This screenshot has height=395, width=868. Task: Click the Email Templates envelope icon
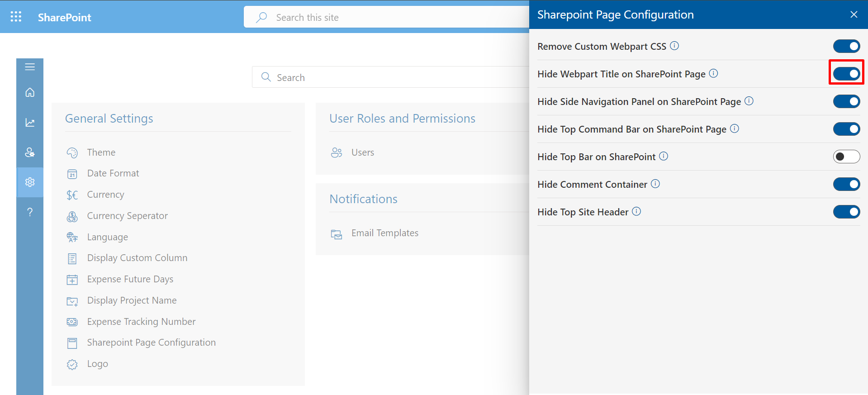pos(337,234)
